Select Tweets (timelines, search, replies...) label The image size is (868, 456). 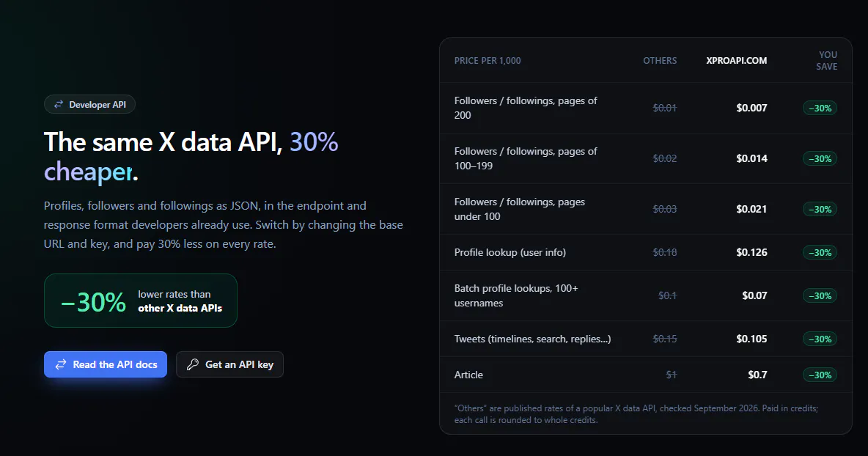coord(532,339)
